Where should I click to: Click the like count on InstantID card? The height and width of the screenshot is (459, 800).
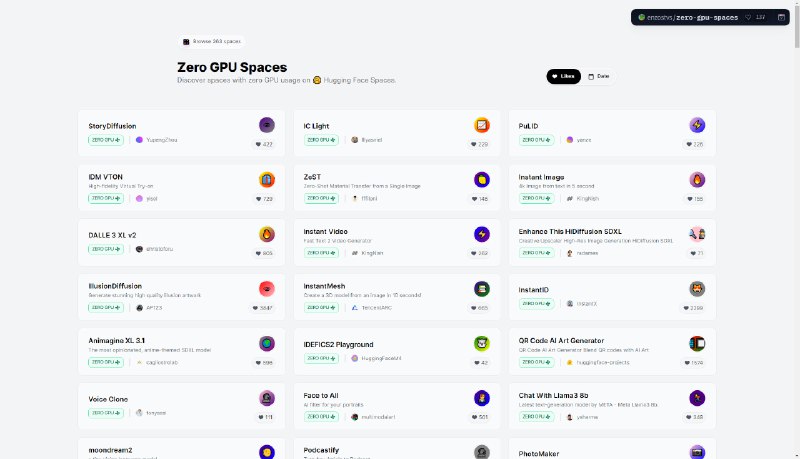click(x=693, y=308)
